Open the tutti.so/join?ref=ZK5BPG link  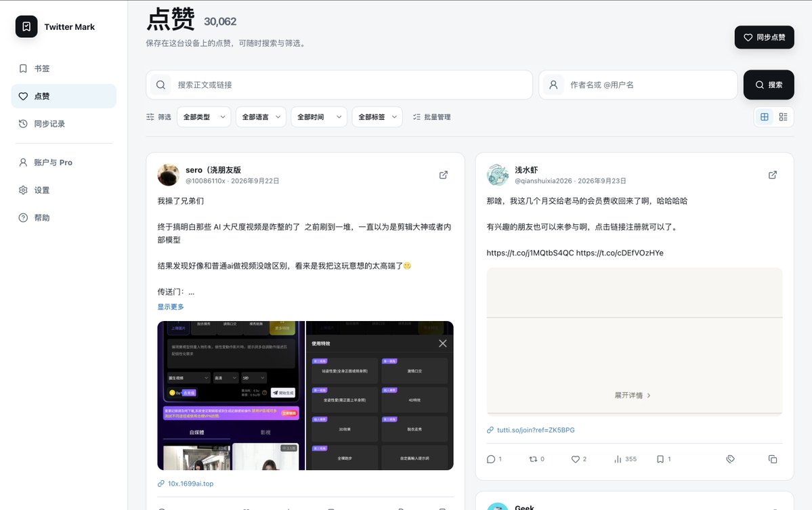click(x=536, y=430)
